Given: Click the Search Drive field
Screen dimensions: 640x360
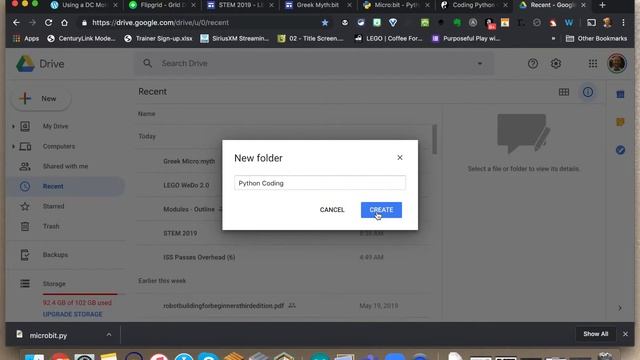Looking at the screenshot, I should 314,63.
